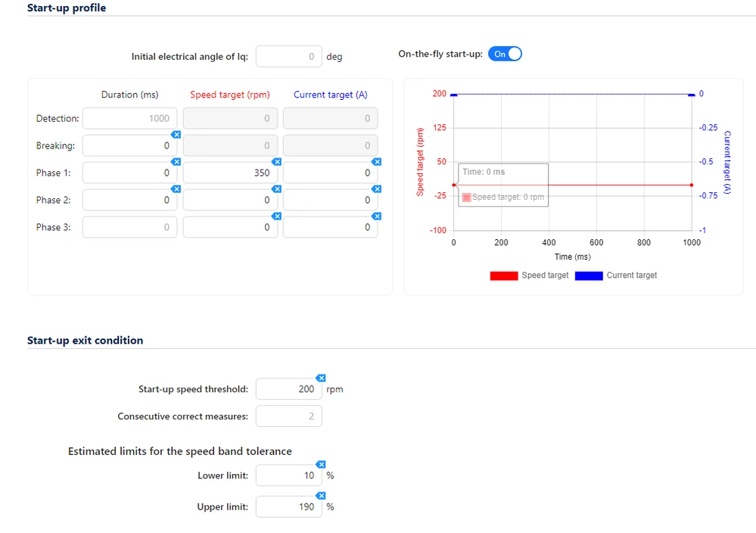Reset the Phase 1 duration value icon
Viewport: 756px width, 533px height.
click(176, 161)
